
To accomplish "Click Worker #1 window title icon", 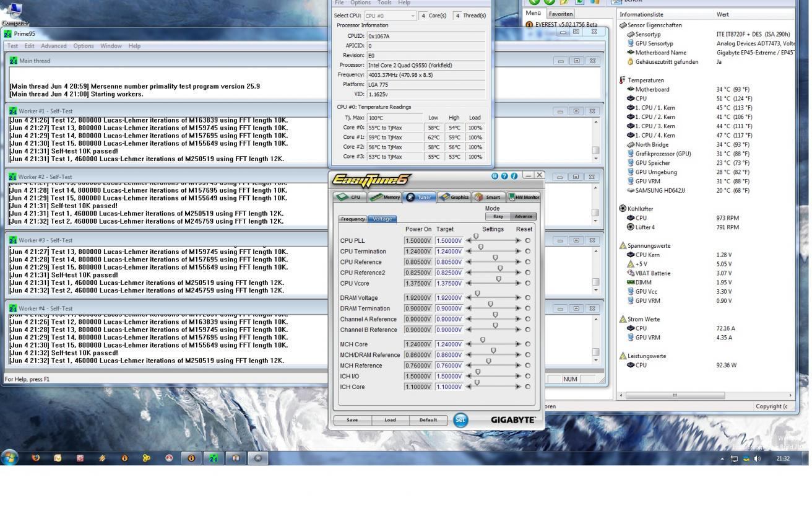I will click(14, 112).
